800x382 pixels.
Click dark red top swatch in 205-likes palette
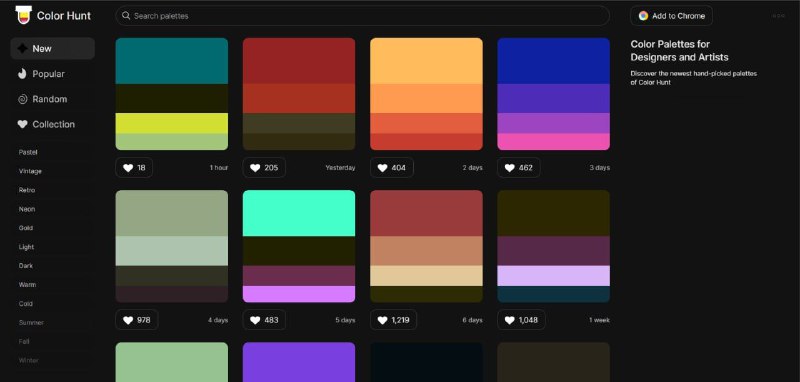coord(299,61)
